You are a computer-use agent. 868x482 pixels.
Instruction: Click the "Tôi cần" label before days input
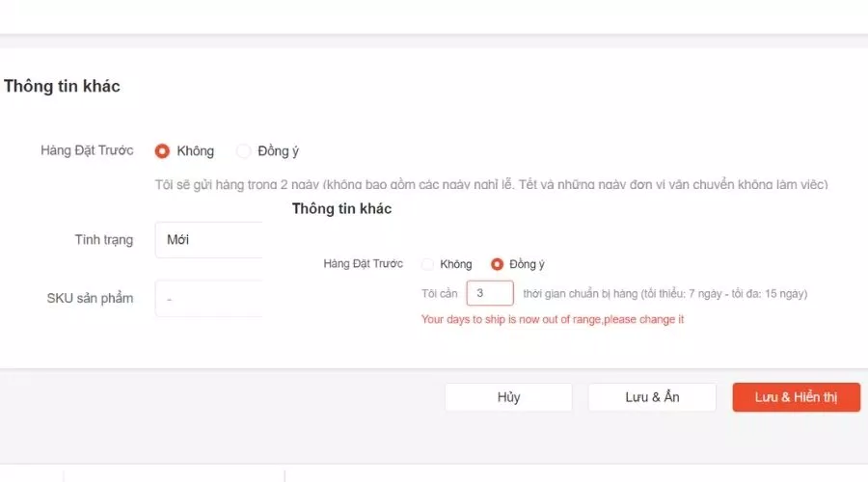click(440, 293)
